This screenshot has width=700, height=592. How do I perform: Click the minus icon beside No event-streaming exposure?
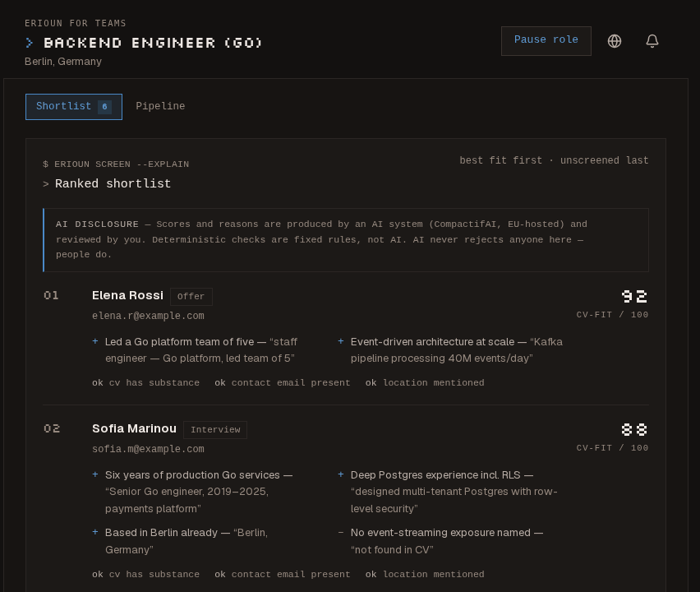coord(341,532)
